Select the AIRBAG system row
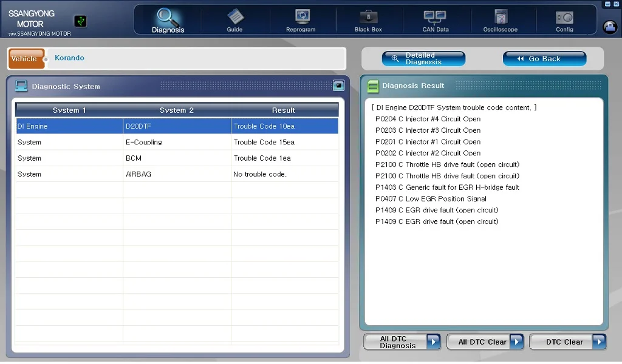The width and height of the screenshot is (622, 364). click(x=177, y=174)
